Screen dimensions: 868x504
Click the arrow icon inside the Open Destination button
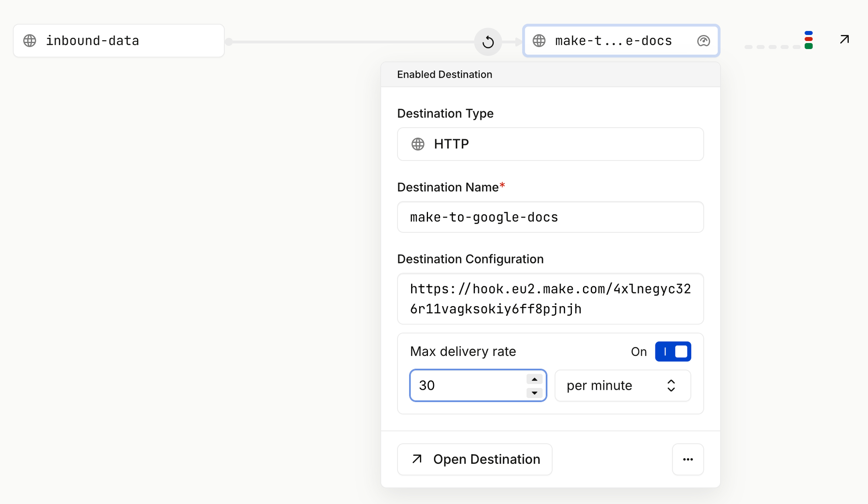(416, 459)
